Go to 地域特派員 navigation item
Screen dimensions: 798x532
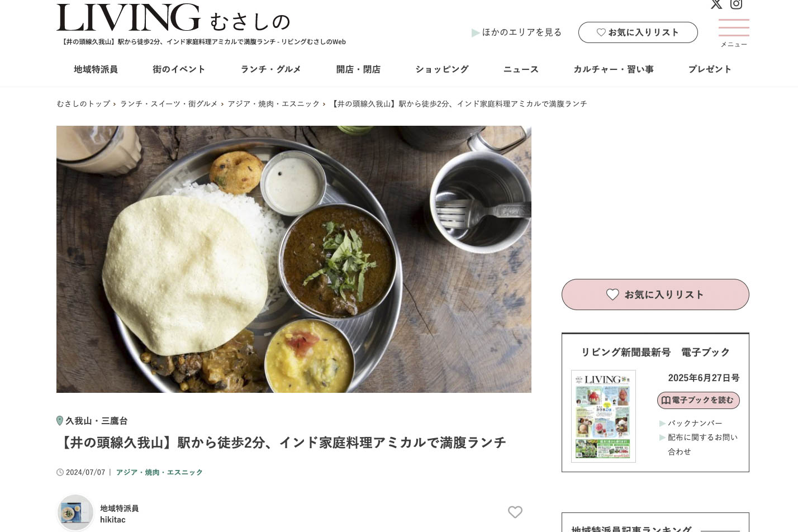(x=96, y=69)
